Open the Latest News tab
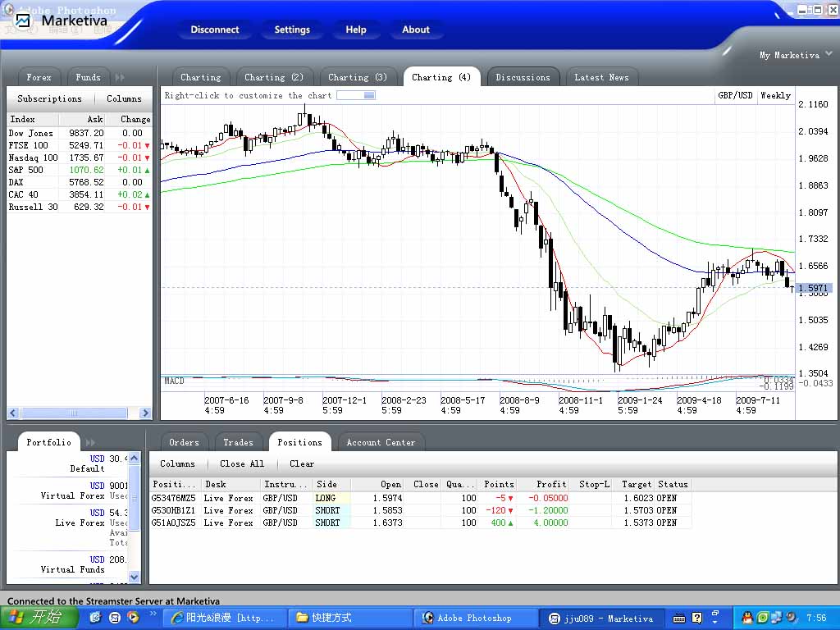 pyautogui.click(x=601, y=77)
